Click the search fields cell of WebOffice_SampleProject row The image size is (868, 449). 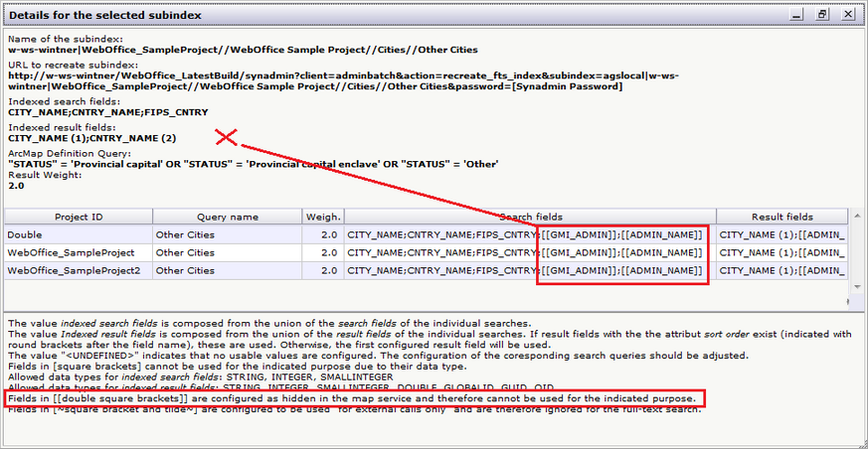[x=530, y=252]
